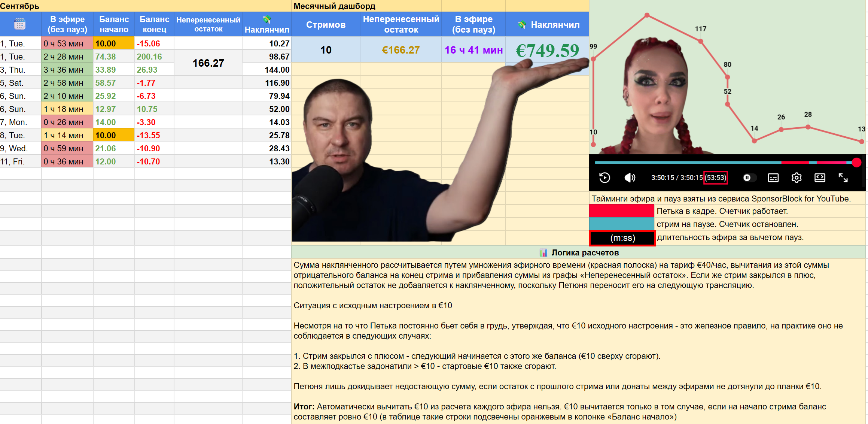Select the orange 10.00 cell for 8, Tue.
This screenshot has height=424, width=868.
(x=114, y=135)
